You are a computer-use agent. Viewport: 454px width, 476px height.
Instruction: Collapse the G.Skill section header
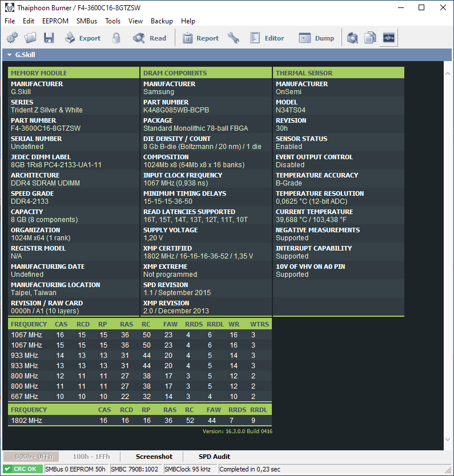click(9, 55)
